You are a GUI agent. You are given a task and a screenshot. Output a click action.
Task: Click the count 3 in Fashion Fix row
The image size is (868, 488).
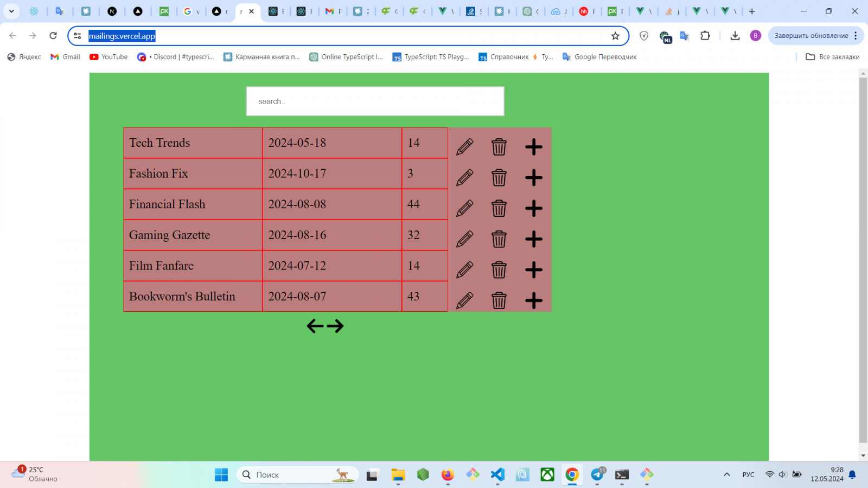(410, 174)
